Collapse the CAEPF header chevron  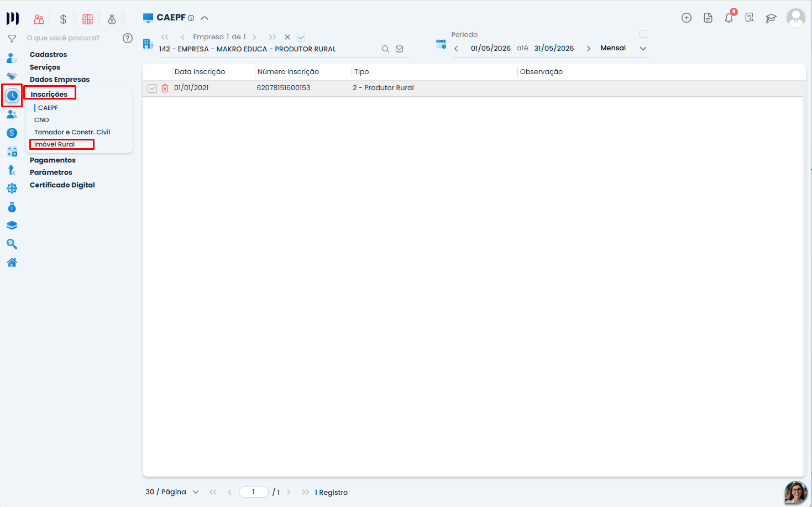coord(205,18)
